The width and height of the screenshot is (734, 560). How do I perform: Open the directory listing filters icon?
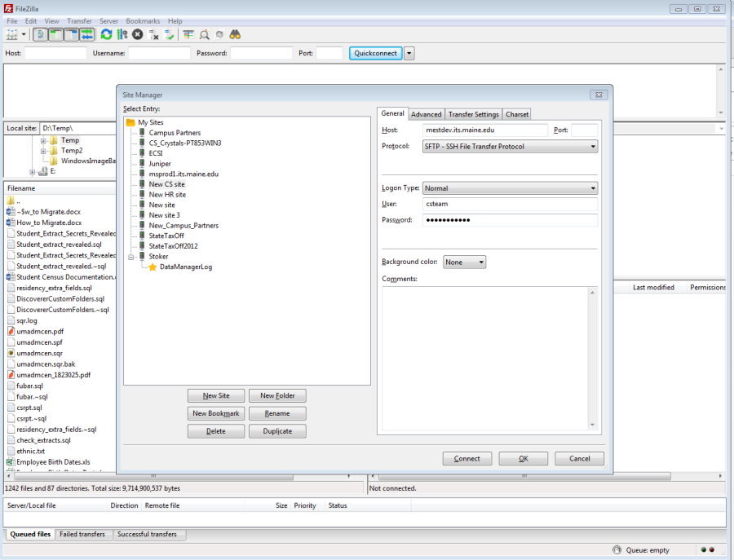point(188,34)
